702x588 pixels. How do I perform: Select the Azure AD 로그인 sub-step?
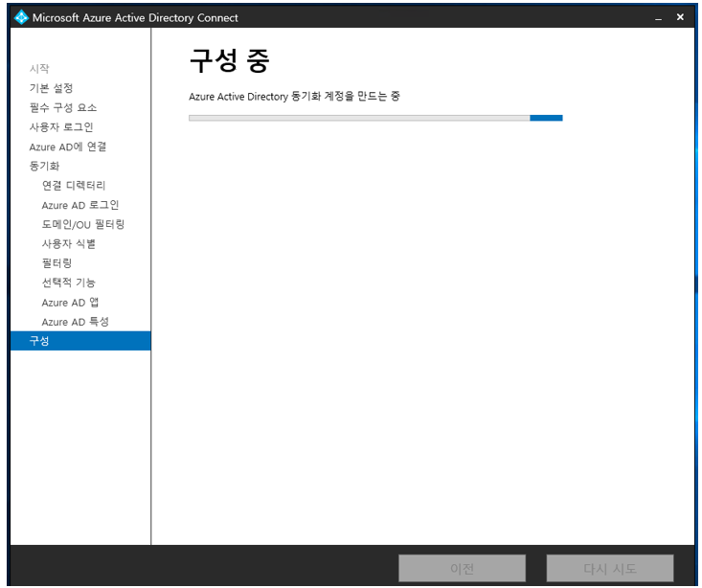(x=80, y=205)
